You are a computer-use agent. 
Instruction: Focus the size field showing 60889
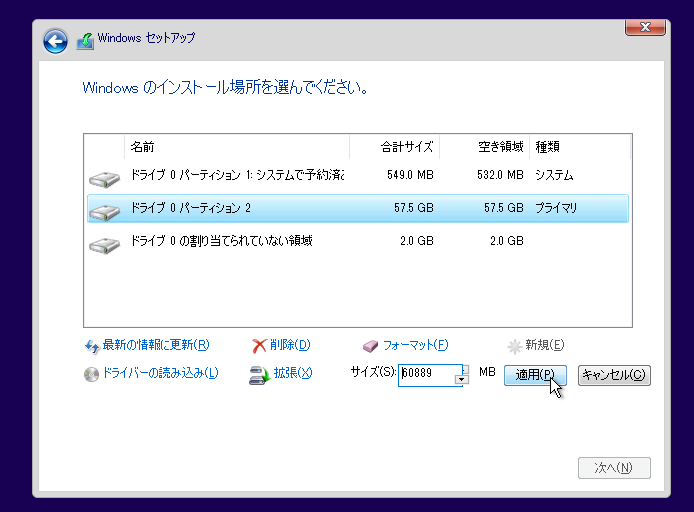tap(428, 375)
